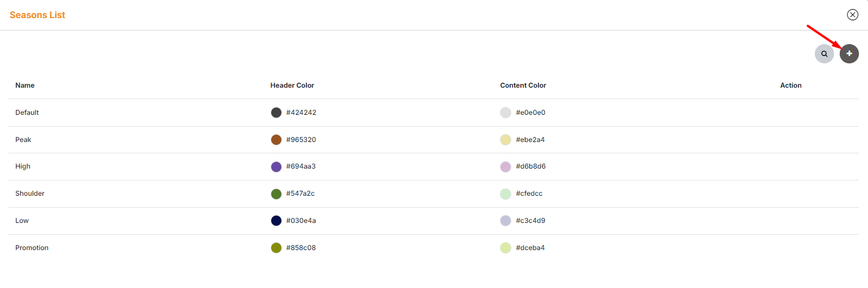
Task: Click the Promotion content color swatch
Action: click(x=506, y=248)
